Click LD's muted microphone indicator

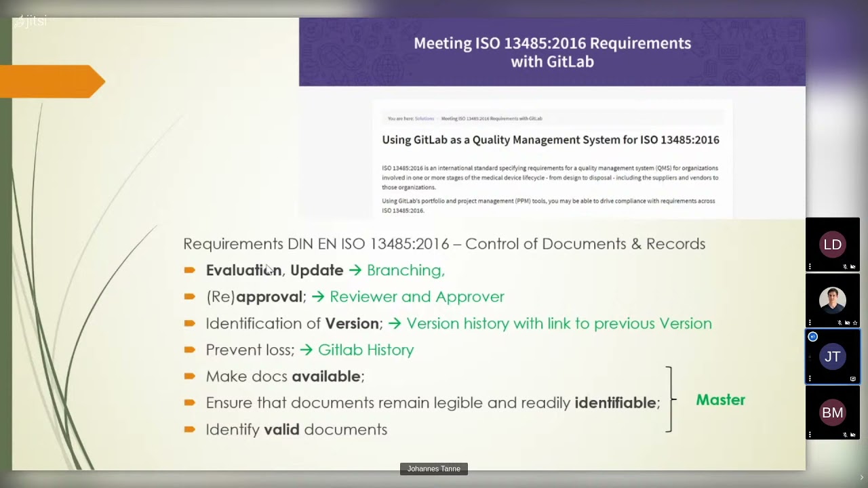pyautogui.click(x=845, y=266)
